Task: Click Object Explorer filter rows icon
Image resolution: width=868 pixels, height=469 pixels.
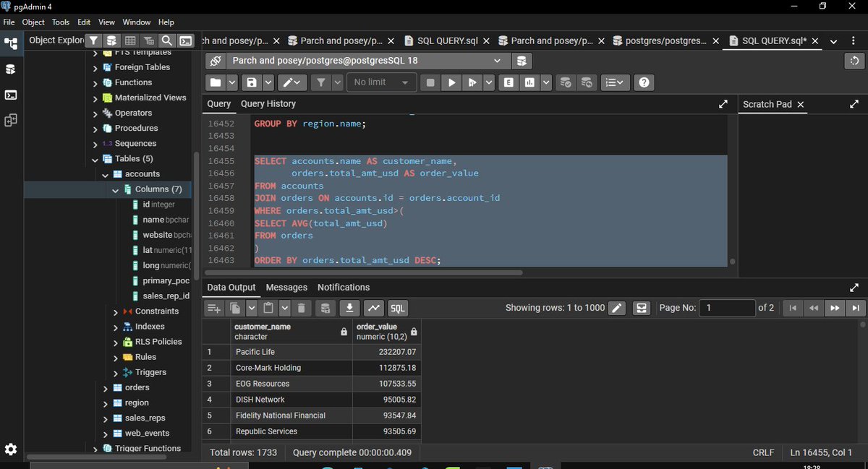Action: pos(94,40)
